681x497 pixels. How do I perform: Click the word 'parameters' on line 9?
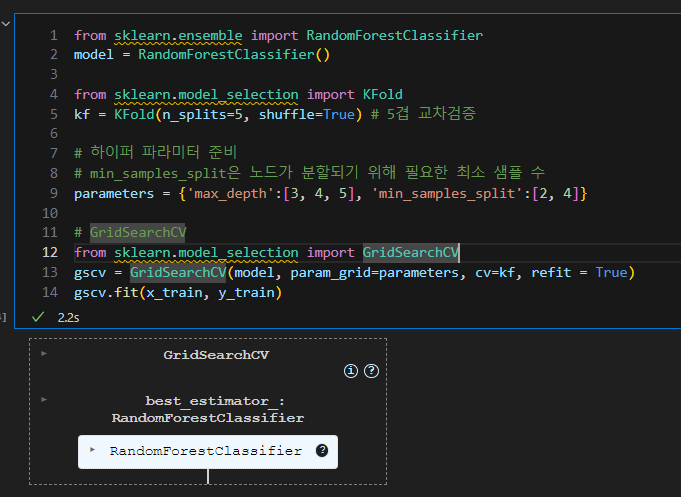click(x=114, y=193)
